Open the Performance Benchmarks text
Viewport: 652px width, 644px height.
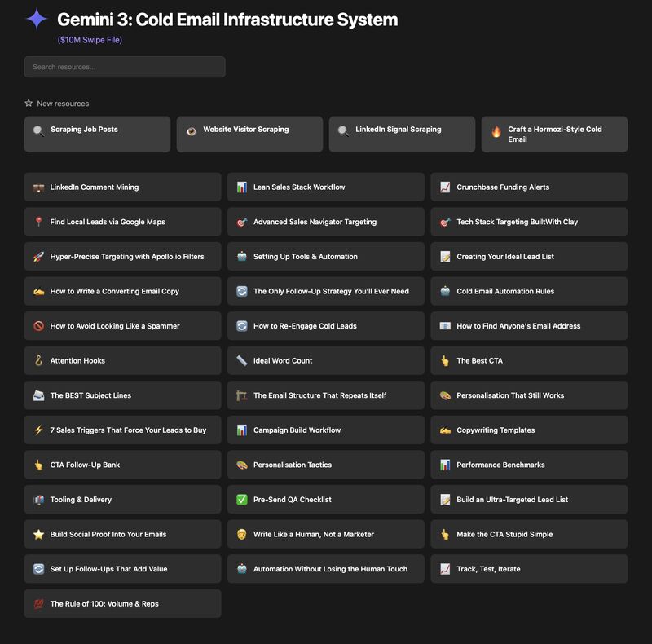click(x=500, y=465)
